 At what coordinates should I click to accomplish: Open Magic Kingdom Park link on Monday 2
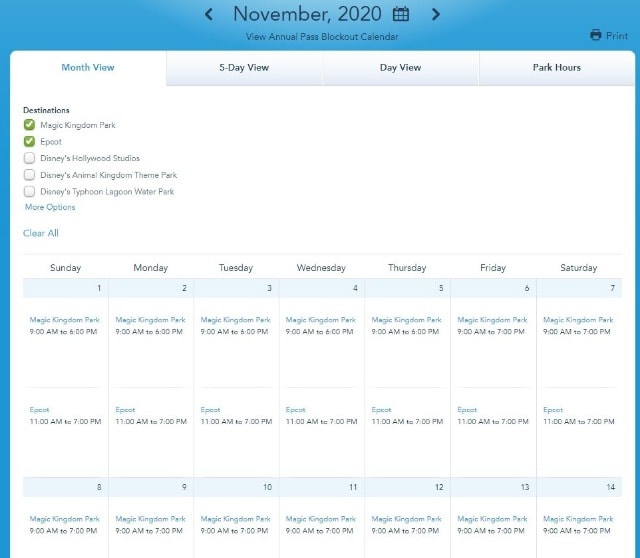point(150,320)
